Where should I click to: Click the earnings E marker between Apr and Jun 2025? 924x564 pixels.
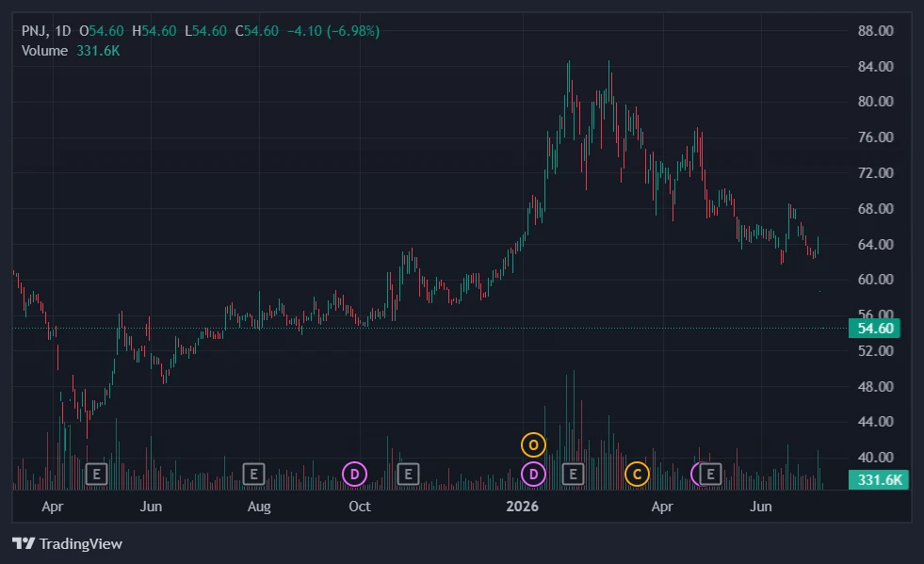(x=97, y=474)
